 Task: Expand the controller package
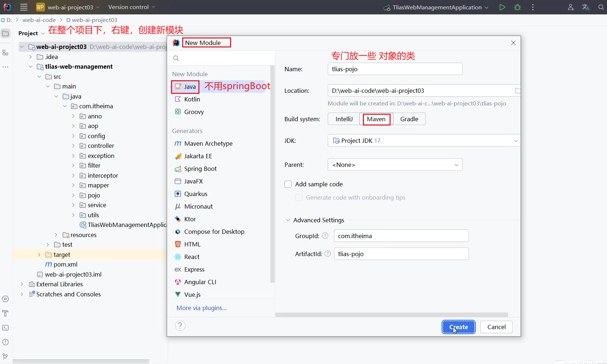point(73,146)
